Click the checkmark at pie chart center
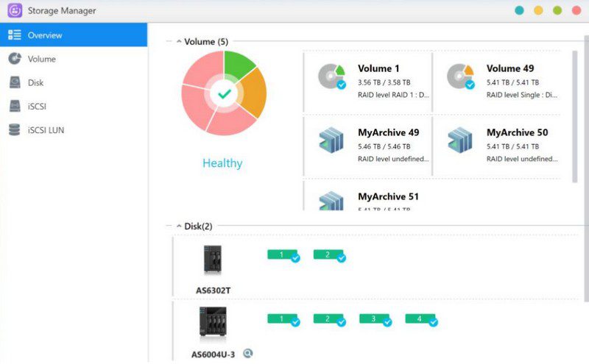Screen dimensions: 589x364 click(x=225, y=93)
